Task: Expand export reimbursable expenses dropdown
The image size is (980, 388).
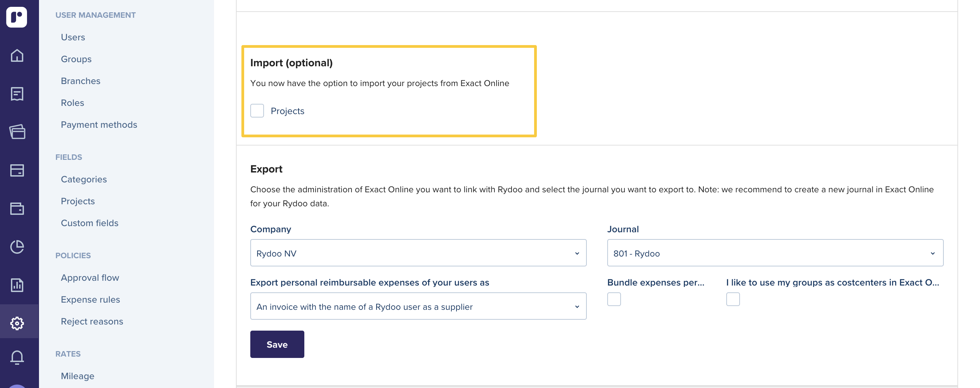Action: [418, 306]
